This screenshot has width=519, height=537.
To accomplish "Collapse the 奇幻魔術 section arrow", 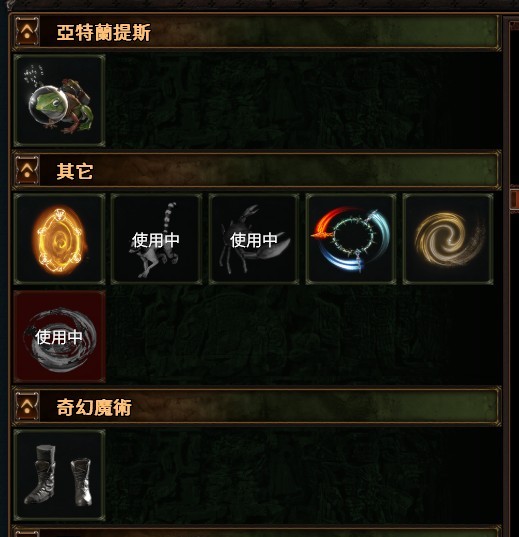I will coord(27,407).
